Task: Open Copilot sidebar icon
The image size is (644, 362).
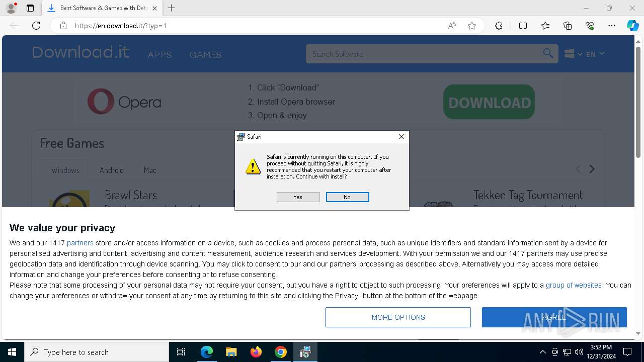Action: click(x=632, y=26)
